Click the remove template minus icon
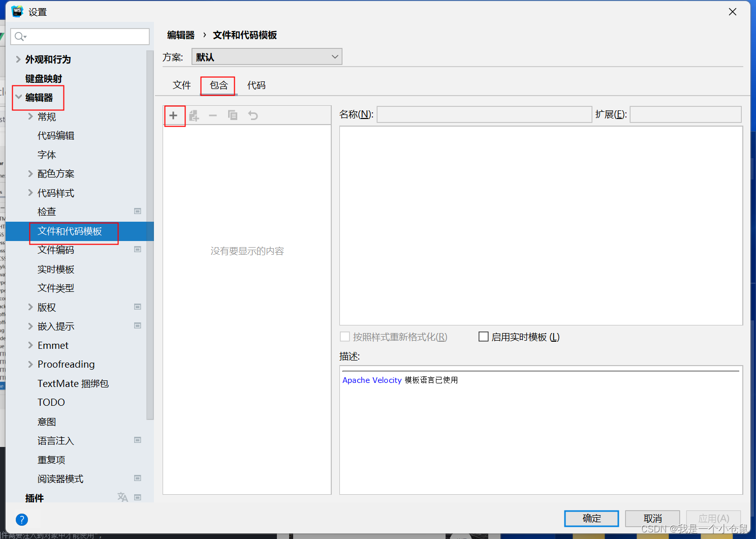756x539 pixels. 213,115
